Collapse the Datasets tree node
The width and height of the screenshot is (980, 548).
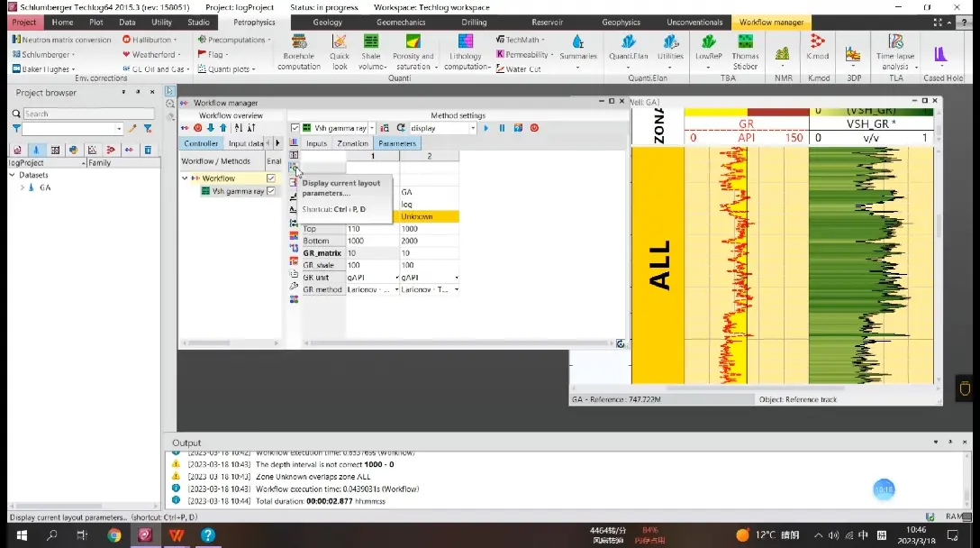click(13, 175)
